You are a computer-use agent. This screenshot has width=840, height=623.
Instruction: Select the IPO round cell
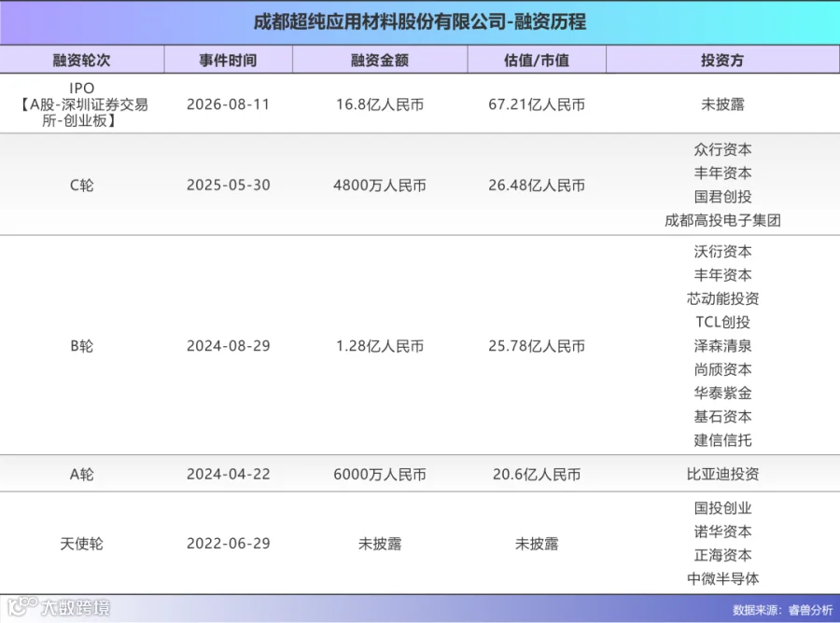tap(82, 104)
